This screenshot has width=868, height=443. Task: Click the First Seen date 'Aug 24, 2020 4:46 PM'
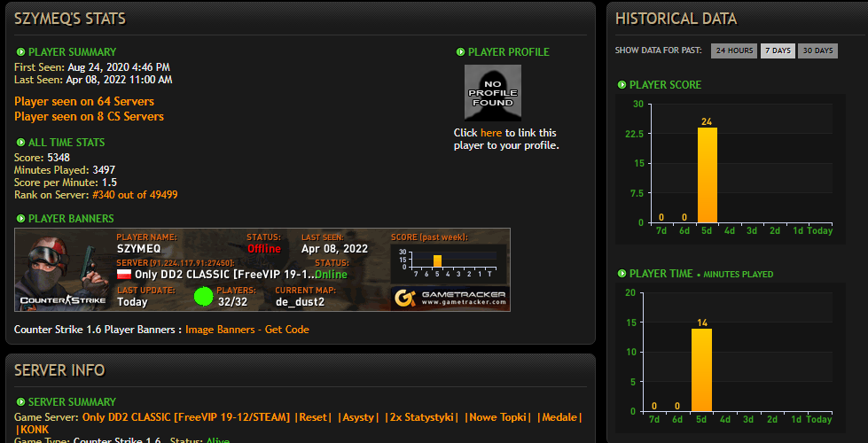119,67
